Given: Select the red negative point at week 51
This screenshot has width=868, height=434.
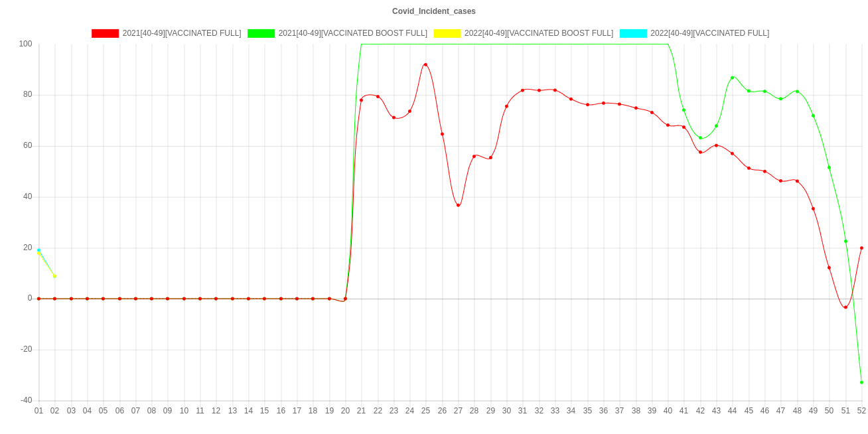Looking at the screenshot, I should pos(845,307).
